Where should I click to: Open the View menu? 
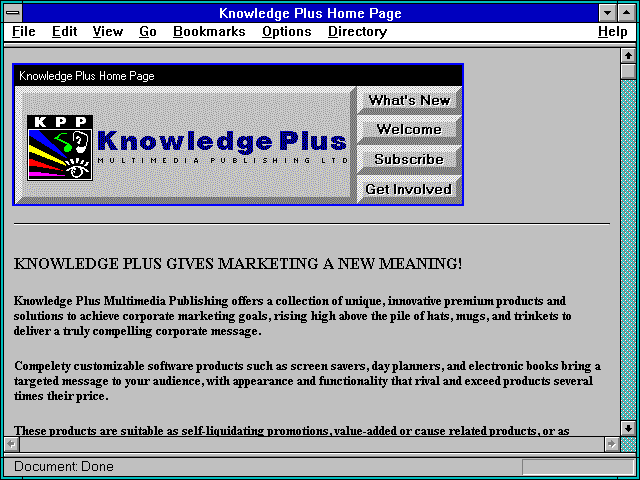click(x=108, y=32)
